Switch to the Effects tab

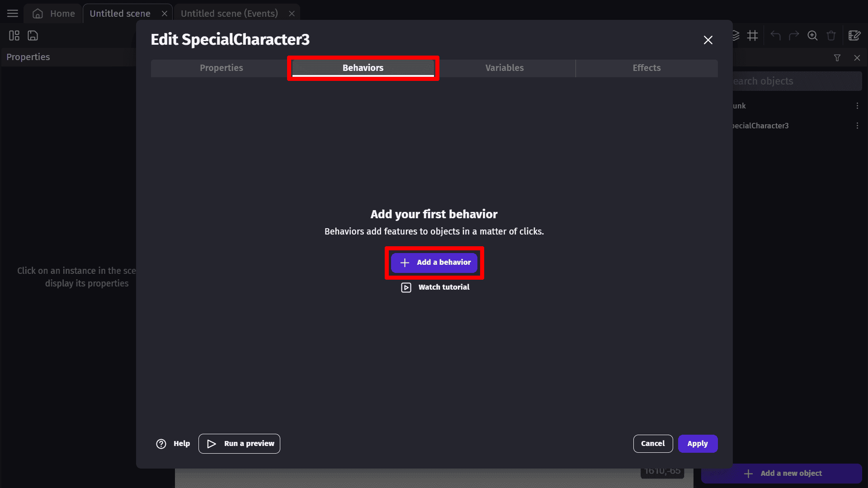[646, 68]
